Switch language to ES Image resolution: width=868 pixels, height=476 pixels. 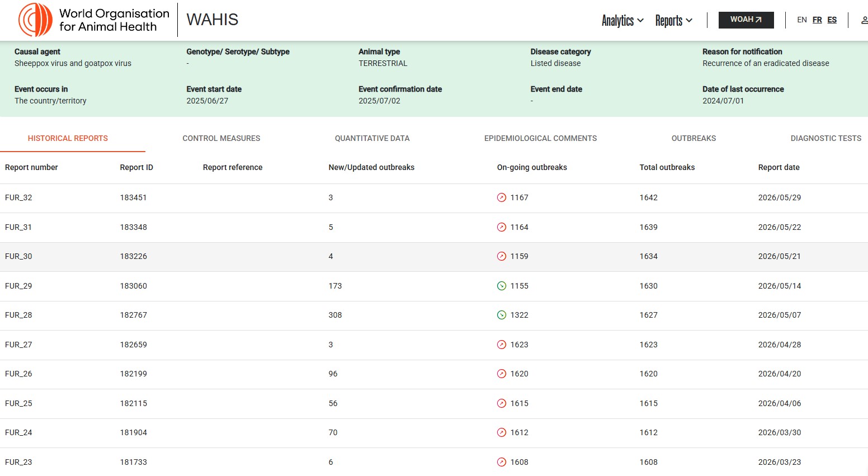(x=832, y=20)
